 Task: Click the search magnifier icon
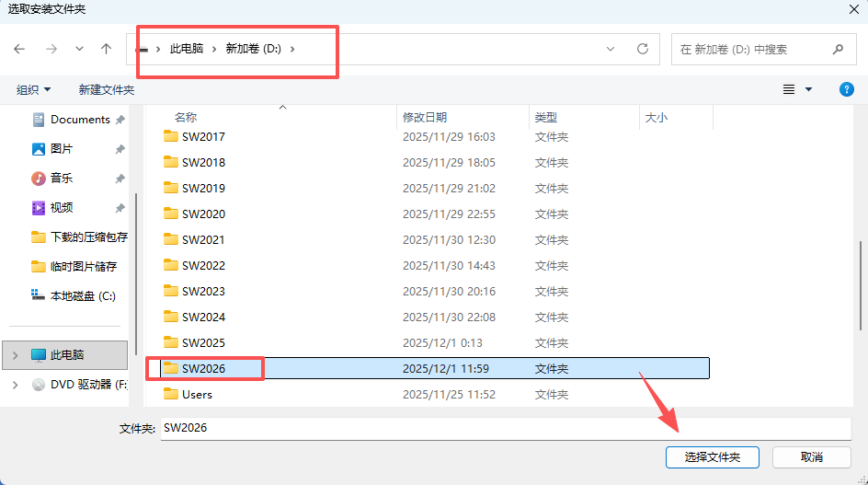(838, 50)
